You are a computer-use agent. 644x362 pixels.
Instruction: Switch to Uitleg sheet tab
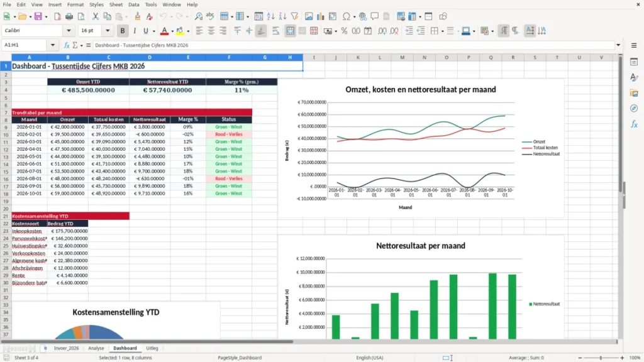click(152, 348)
